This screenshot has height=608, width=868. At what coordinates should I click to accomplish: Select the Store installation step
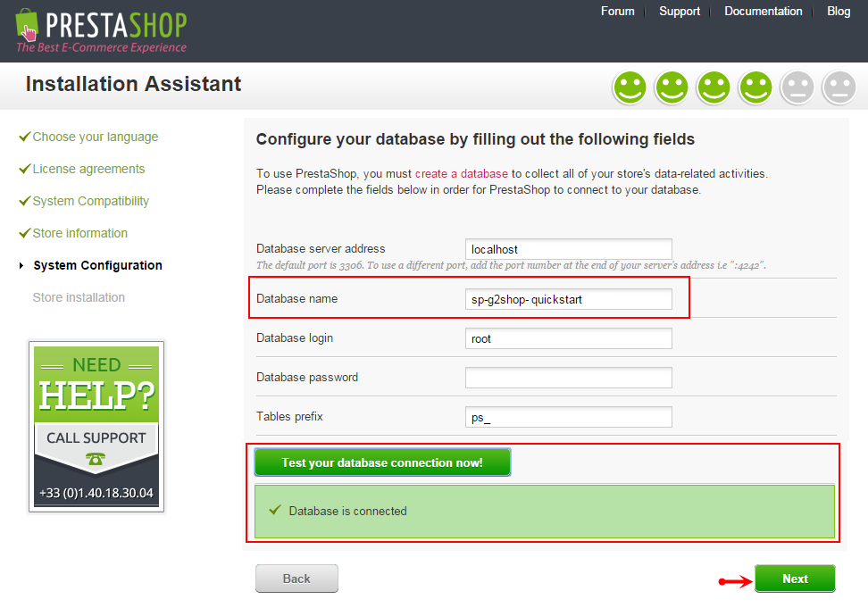[79, 297]
